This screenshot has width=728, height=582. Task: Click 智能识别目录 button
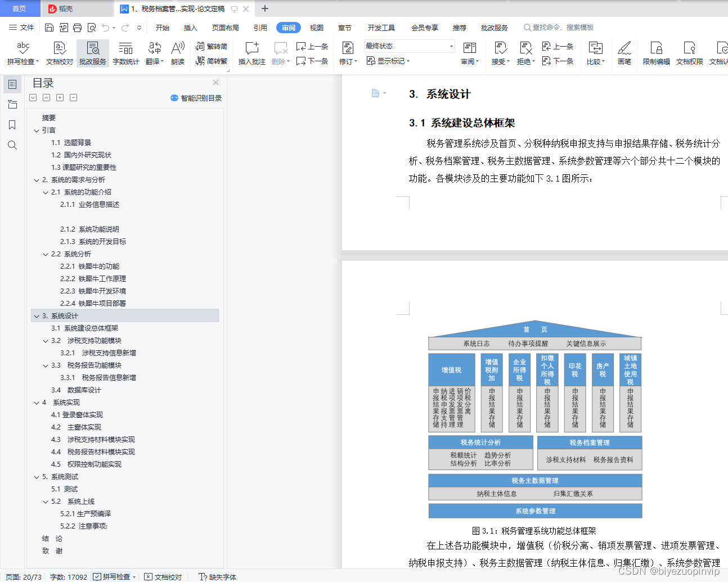click(x=196, y=98)
